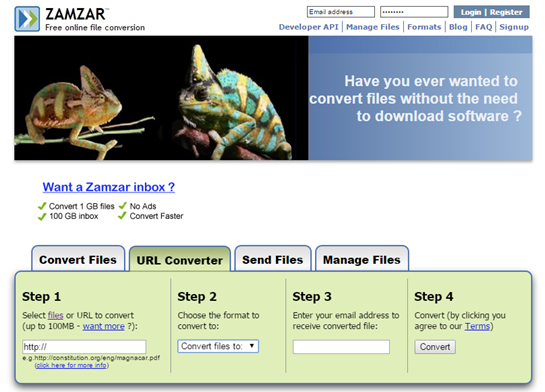
Task: Click the Register button
Action: [x=506, y=12]
